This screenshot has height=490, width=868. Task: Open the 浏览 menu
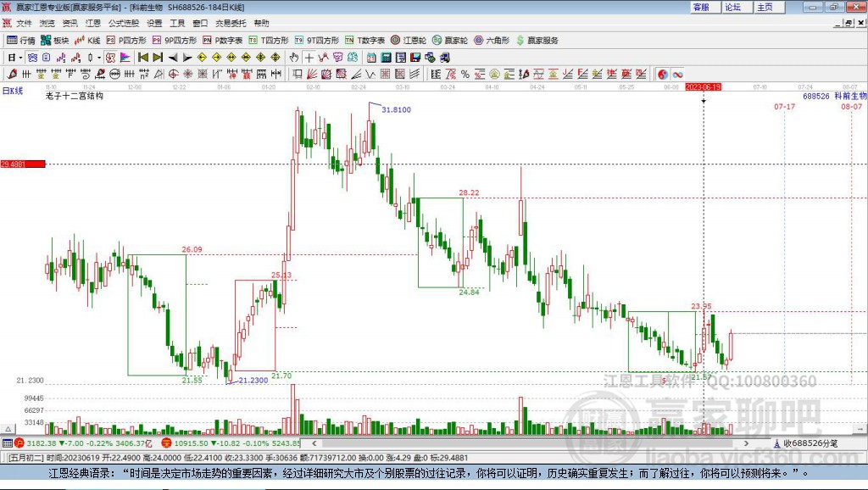tap(47, 23)
